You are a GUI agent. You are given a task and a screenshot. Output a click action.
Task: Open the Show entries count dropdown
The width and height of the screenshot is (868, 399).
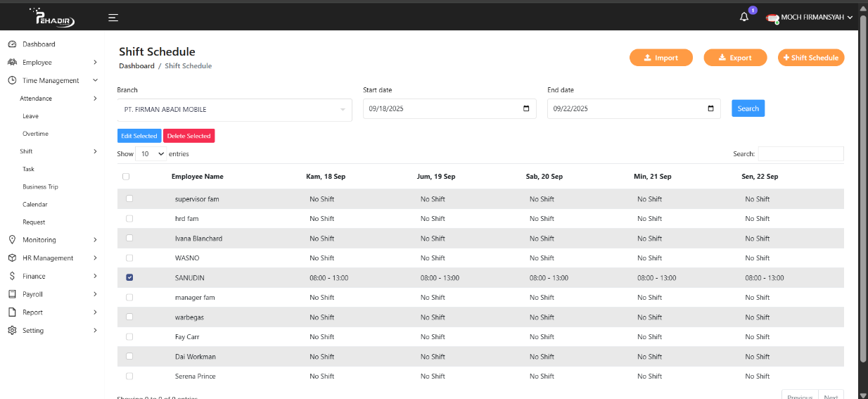(151, 153)
